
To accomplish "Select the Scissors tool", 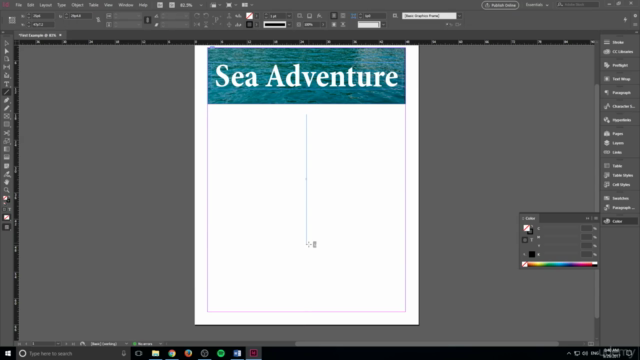I will tap(7, 133).
